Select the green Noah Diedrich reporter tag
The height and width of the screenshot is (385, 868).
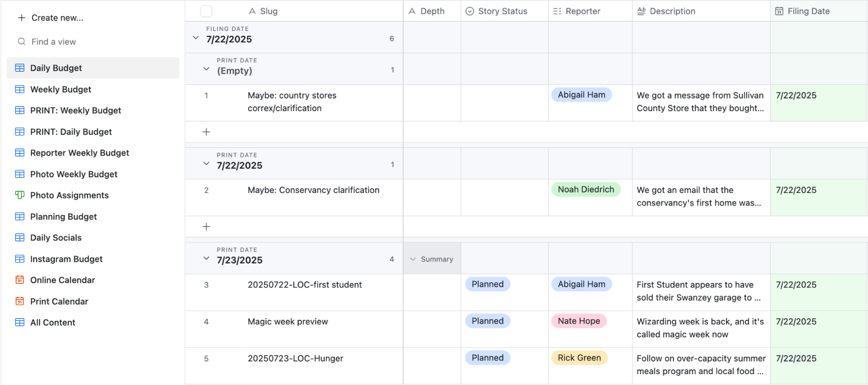point(586,189)
